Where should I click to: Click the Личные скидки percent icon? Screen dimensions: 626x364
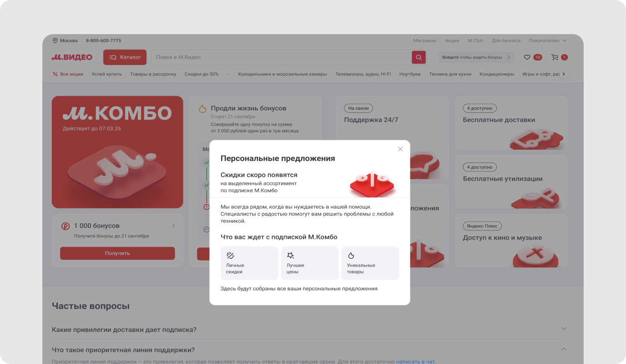click(230, 256)
